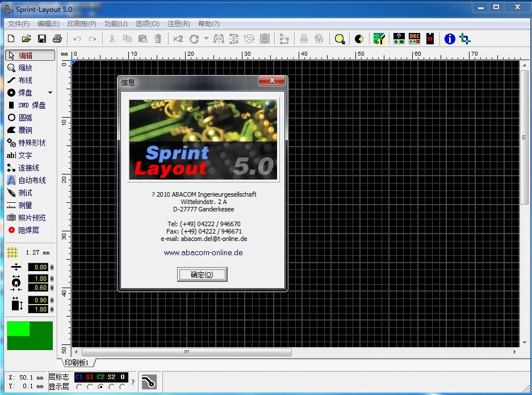Save the board with the floppy icon
The width and height of the screenshot is (532, 395).
pyautogui.click(x=42, y=39)
